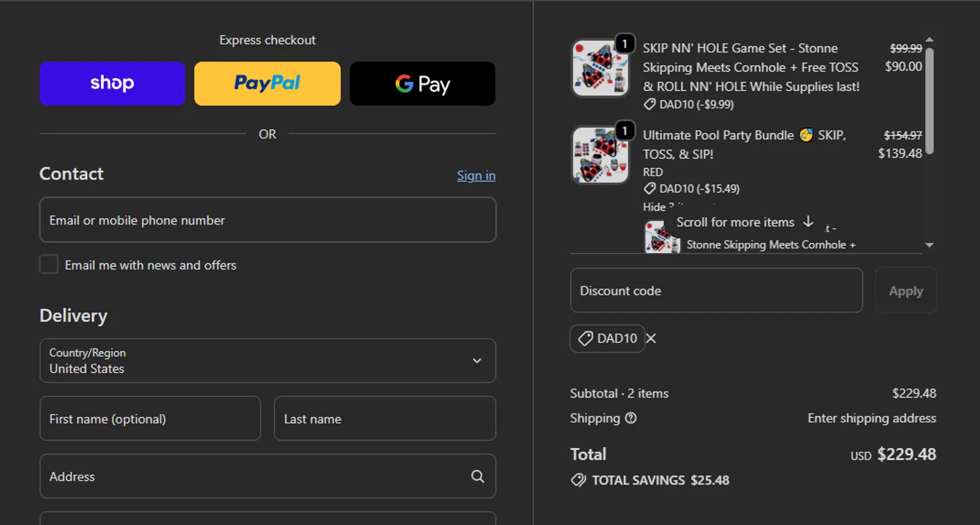This screenshot has width=980, height=525.
Task: Open the Sign in link
Action: tap(476, 175)
